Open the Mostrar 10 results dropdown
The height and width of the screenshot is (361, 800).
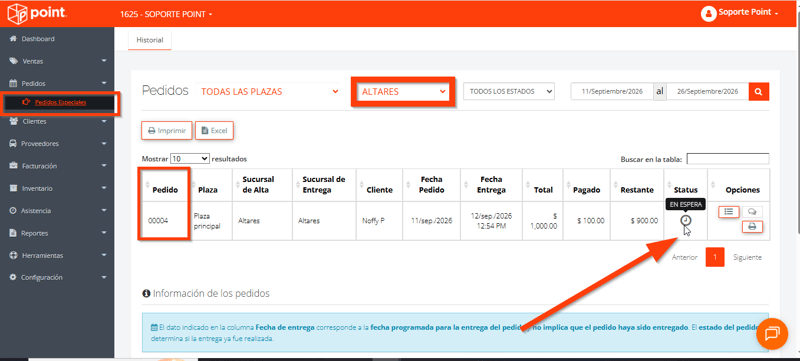coord(190,159)
